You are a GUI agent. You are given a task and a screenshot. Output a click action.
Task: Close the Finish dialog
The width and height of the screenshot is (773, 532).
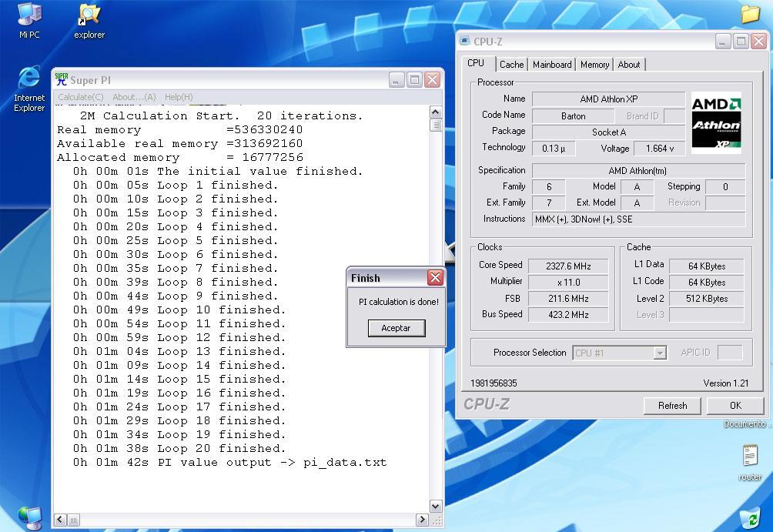435,278
